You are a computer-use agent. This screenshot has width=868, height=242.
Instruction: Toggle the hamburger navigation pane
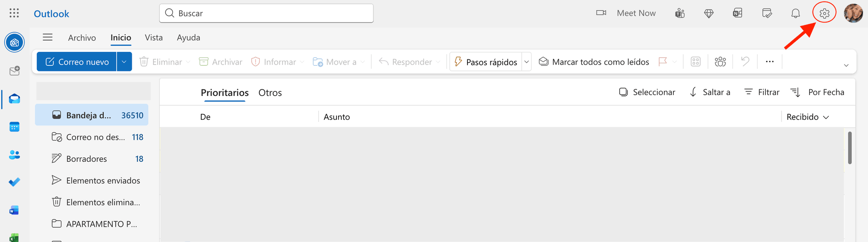coord(48,37)
